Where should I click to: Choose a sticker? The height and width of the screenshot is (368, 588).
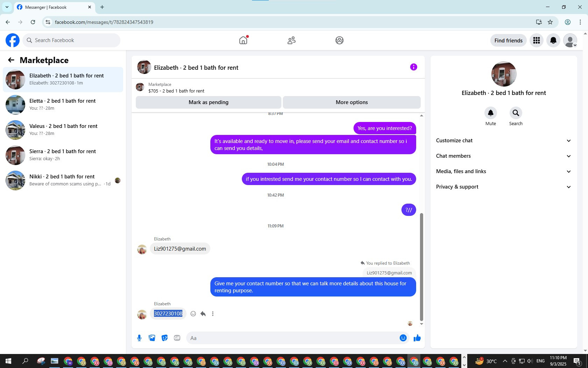[164, 338]
